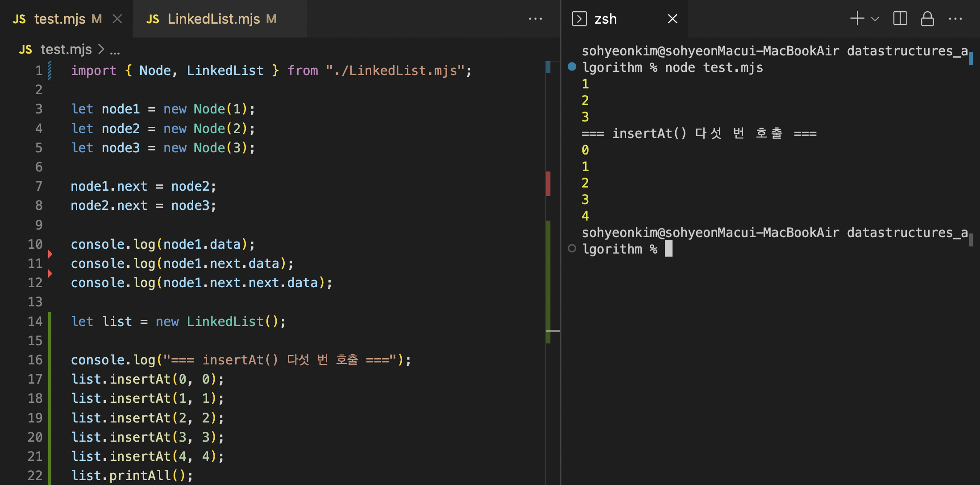
Task: Click green change bar beside line 18
Action: click(50, 398)
